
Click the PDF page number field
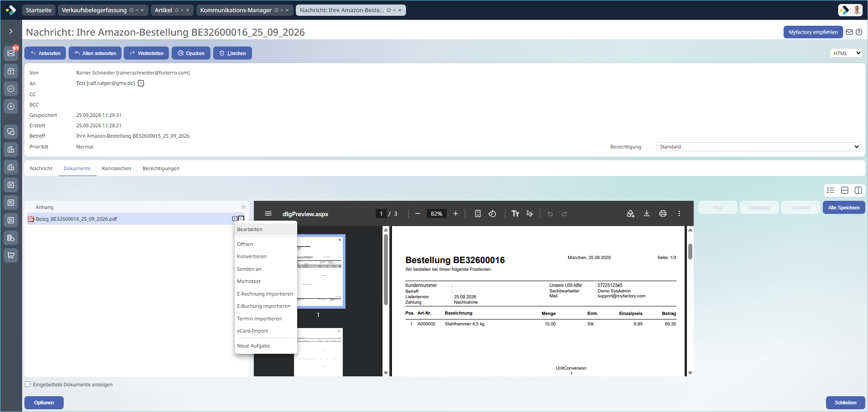pyautogui.click(x=381, y=213)
